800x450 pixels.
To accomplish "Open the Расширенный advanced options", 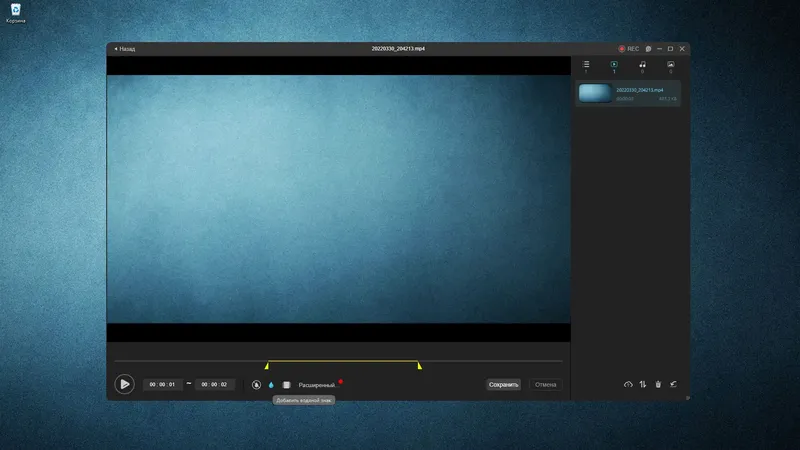I will (x=318, y=385).
